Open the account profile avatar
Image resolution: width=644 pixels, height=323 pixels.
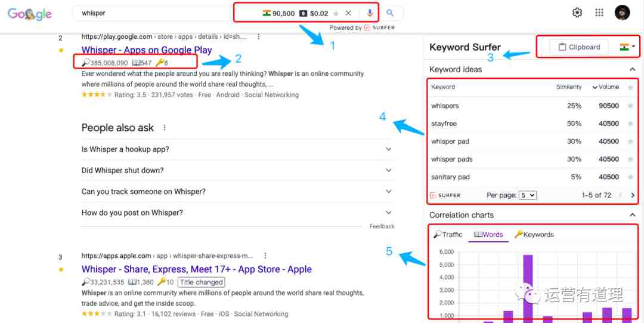(x=622, y=13)
